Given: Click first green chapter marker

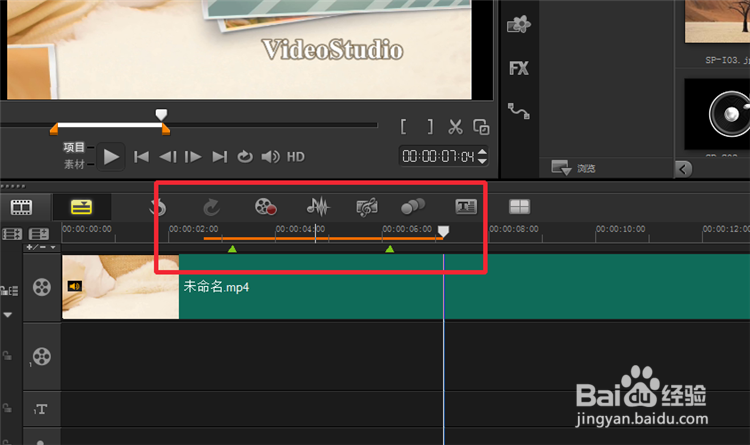Looking at the screenshot, I should pos(232,249).
